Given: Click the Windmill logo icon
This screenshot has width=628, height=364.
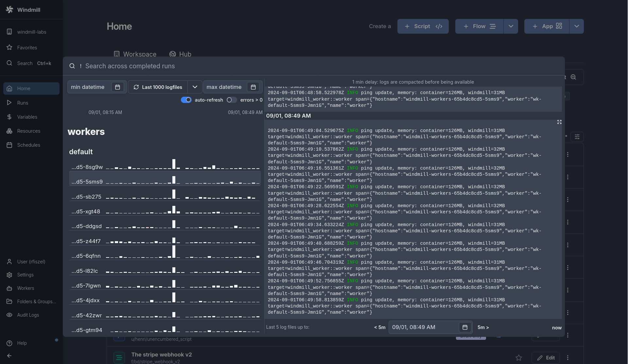Looking at the screenshot, I should (9, 9).
